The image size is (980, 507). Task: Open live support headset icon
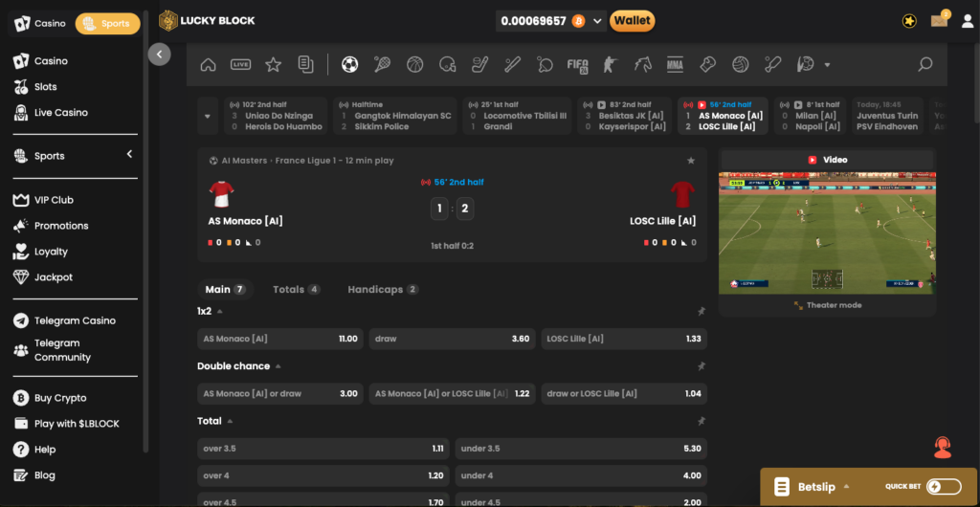click(943, 448)
